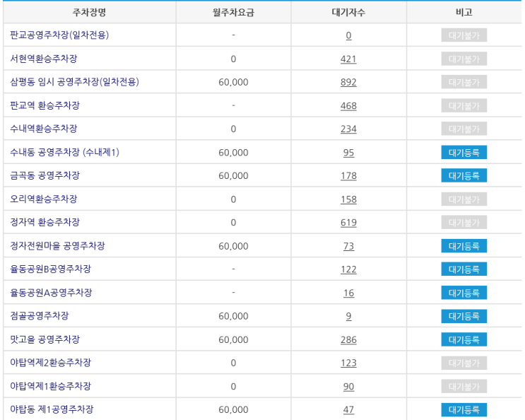Viewport: 525px width, 420px height.
Task: Register waiting for 맛고을 공영주차장
Action: 464,339
